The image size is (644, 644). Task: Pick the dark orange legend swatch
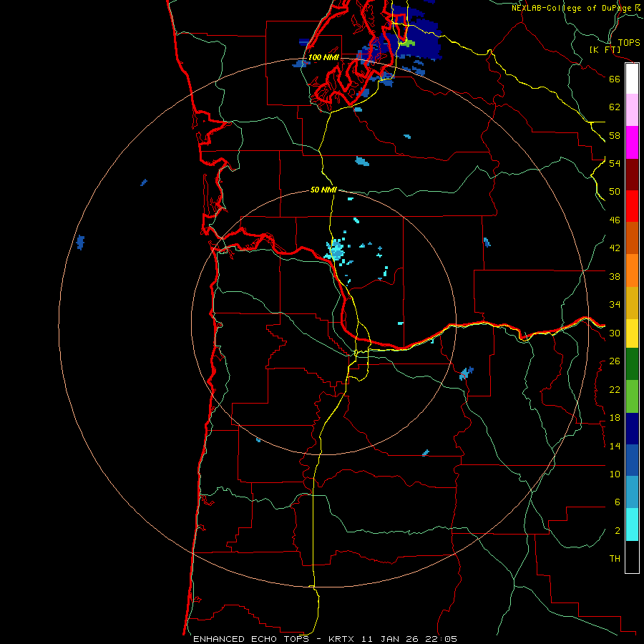[632, 238]
